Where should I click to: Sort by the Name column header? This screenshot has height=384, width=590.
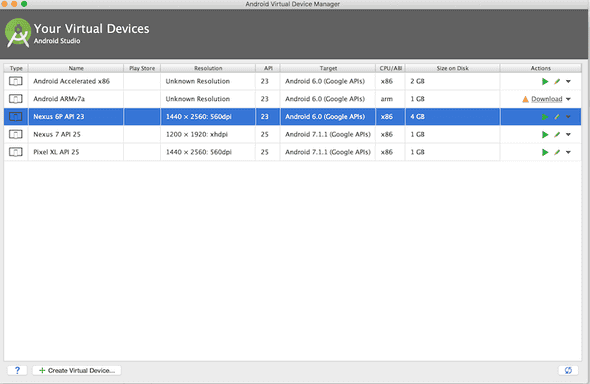[76, 68]
